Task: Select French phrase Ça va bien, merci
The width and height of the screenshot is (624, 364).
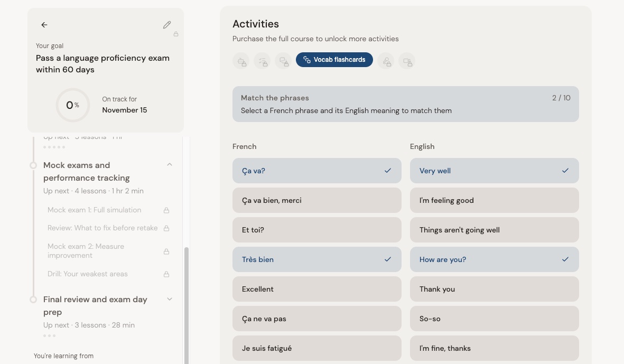Action: pos(317,200)
